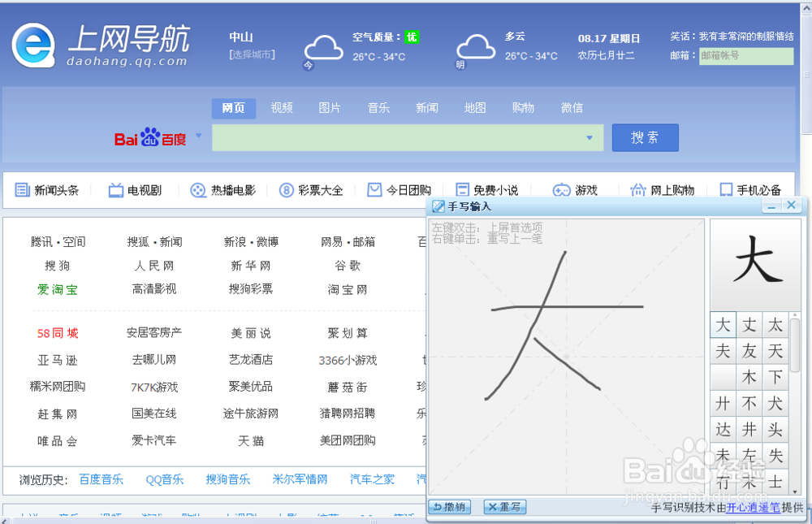Click the 08.17 星期日 date text
The image size is (812, 524).
coord(609,38)
